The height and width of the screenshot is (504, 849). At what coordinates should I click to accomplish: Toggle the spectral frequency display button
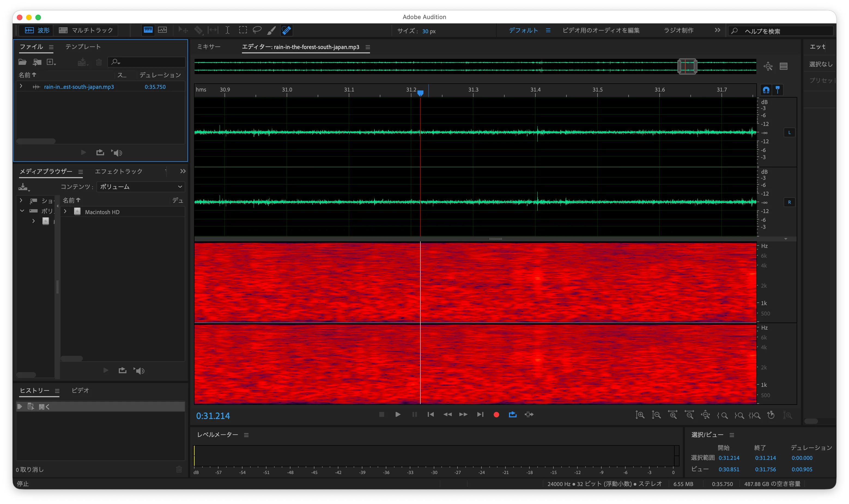148,30
